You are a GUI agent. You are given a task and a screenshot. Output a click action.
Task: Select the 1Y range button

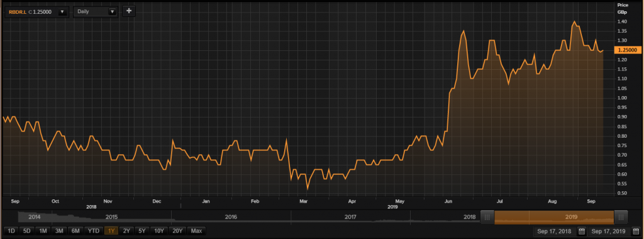111,231
